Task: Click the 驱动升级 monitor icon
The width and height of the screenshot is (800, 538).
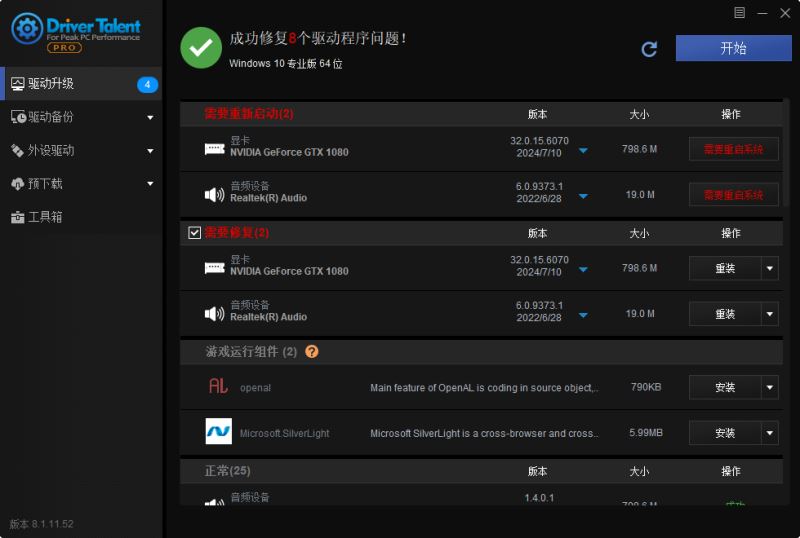Action: (17, 84)
